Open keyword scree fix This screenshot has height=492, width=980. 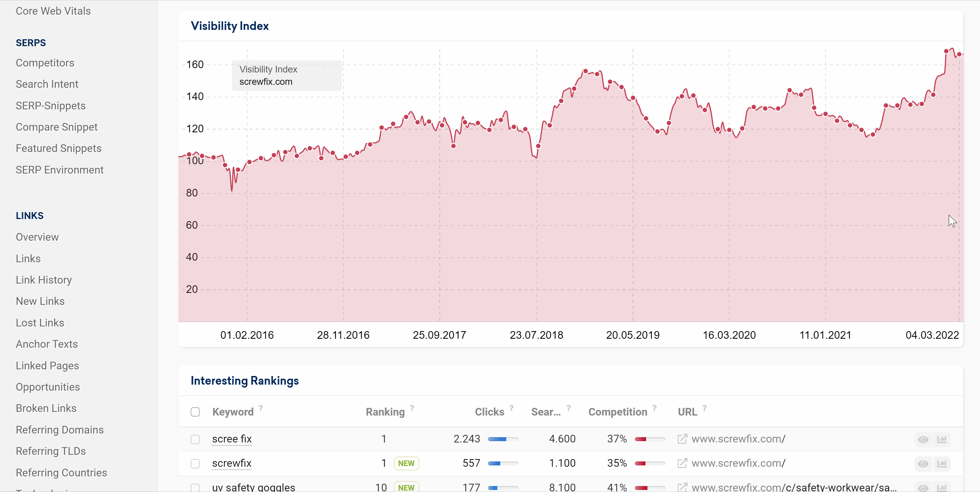coord(232,439)
